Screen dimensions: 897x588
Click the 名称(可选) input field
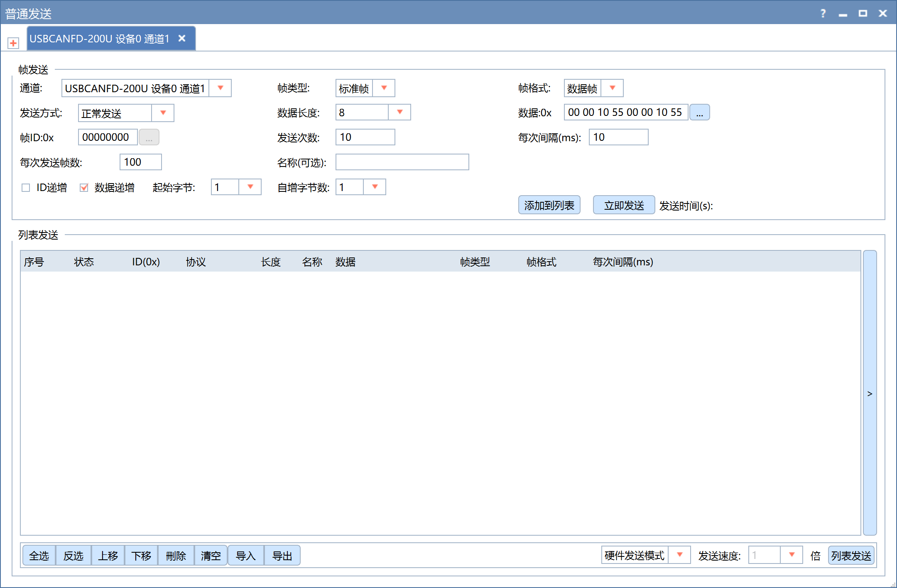[x=402, y=162]
